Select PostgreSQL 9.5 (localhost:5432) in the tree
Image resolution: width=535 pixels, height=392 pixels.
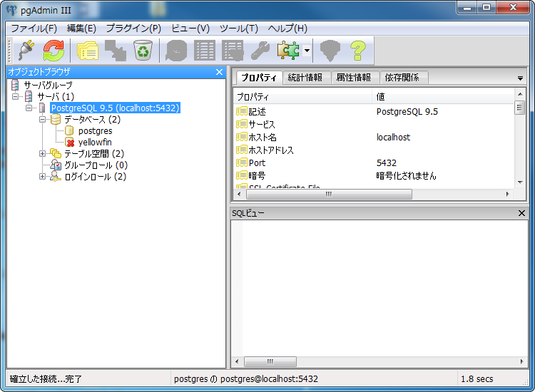(x=115, y=108)
